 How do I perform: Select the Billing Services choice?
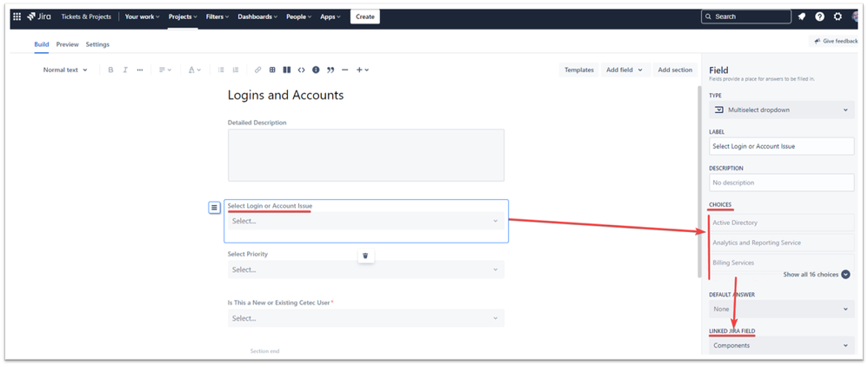[x=782, y=263]
